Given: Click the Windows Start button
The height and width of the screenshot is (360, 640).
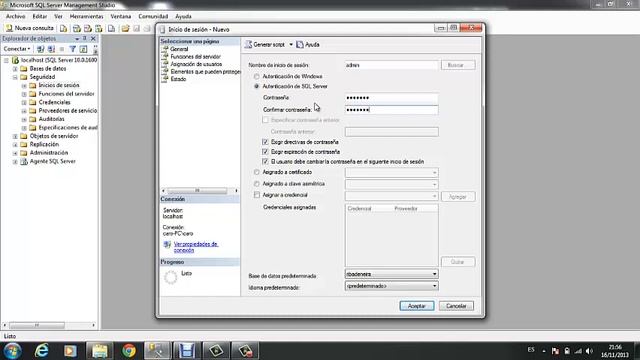Looking at the screenshot, I should point(12,351).
